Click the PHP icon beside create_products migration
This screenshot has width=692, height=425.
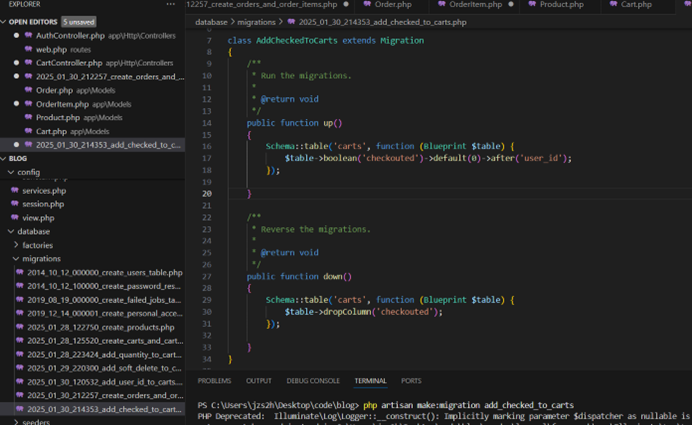21,328
